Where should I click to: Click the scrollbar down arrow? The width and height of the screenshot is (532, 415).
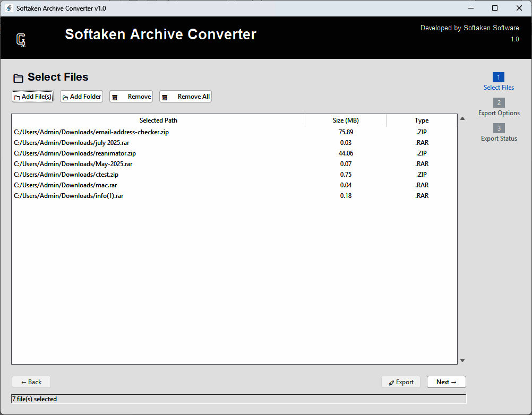tap(462, 360)
